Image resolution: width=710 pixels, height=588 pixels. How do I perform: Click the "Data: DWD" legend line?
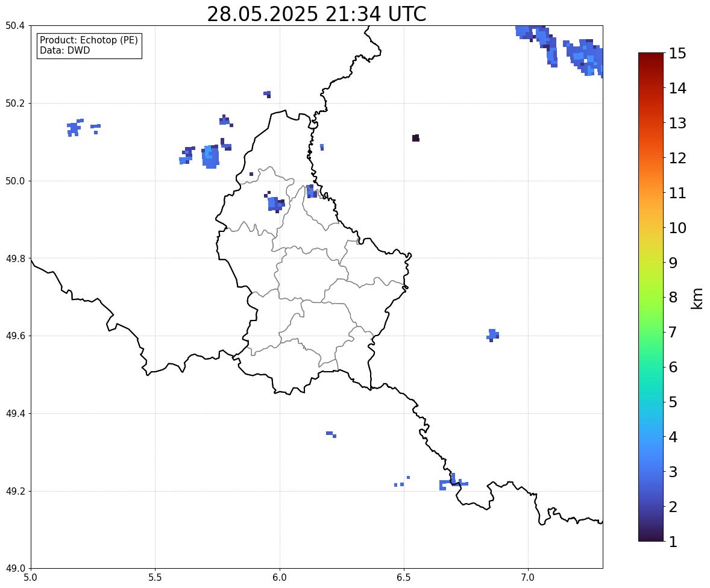click(64, 50)
